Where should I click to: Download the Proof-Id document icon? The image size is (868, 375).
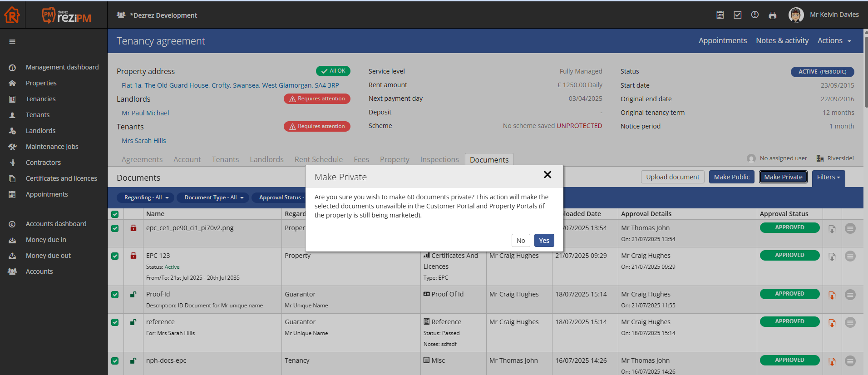[x=832, y=296]
